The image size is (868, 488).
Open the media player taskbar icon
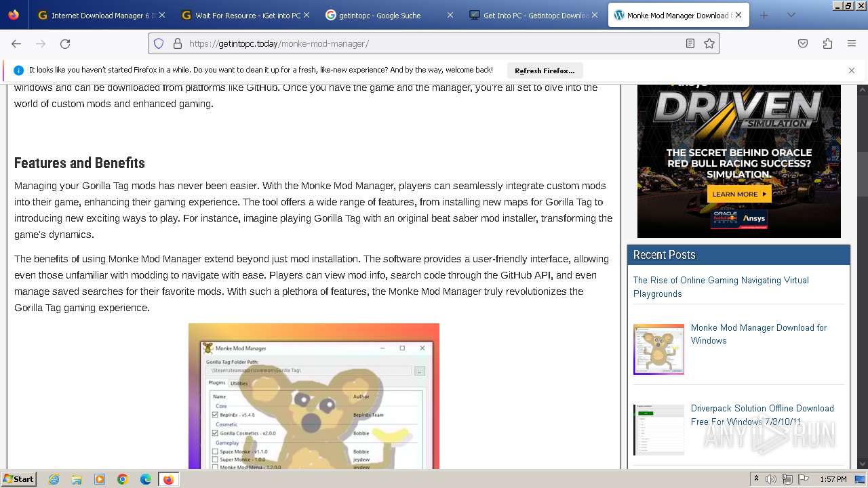point(100,479)
